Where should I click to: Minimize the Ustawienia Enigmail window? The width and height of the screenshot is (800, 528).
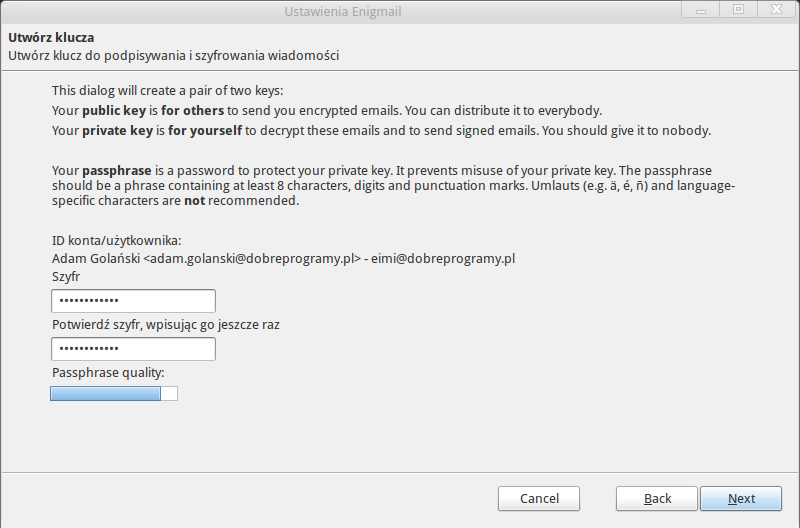pos(696,9)
